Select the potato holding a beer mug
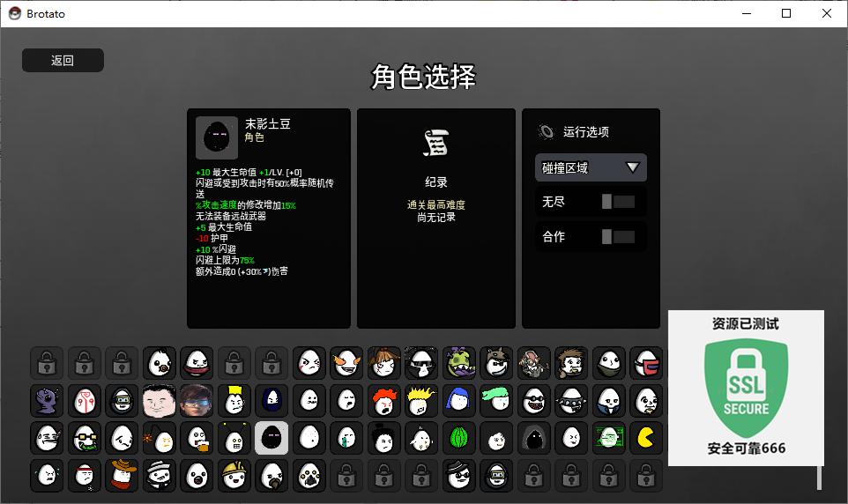 [x=197, y=438]
